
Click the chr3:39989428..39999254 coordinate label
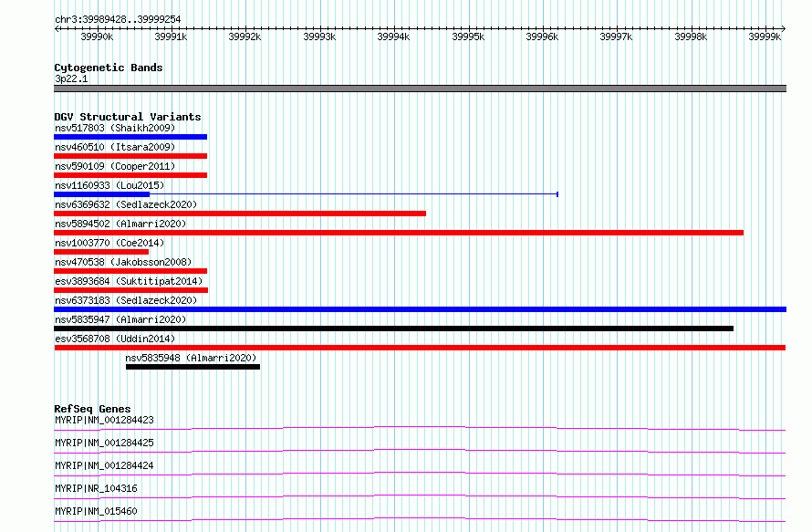[118, 20]
